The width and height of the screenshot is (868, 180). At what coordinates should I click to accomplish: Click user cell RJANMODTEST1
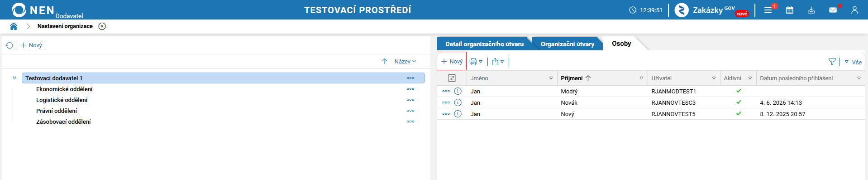click(673, 91)
